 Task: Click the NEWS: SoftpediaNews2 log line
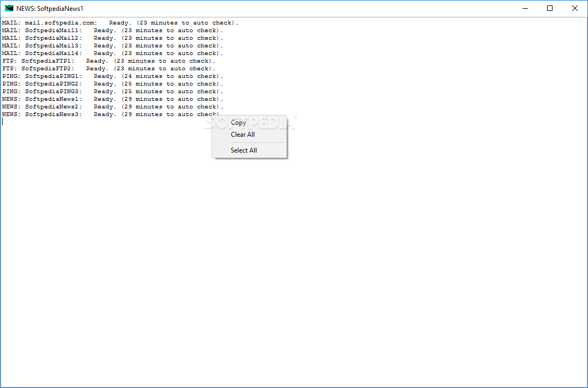pos(112,107)
